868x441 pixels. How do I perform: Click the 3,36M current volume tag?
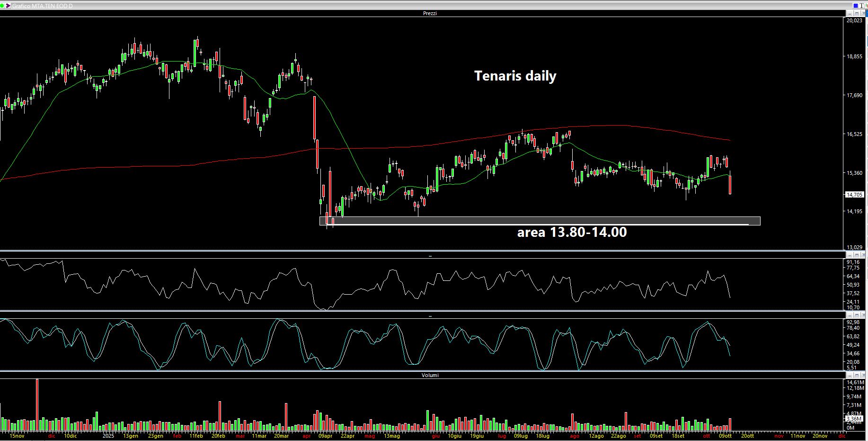coord(854,419)
